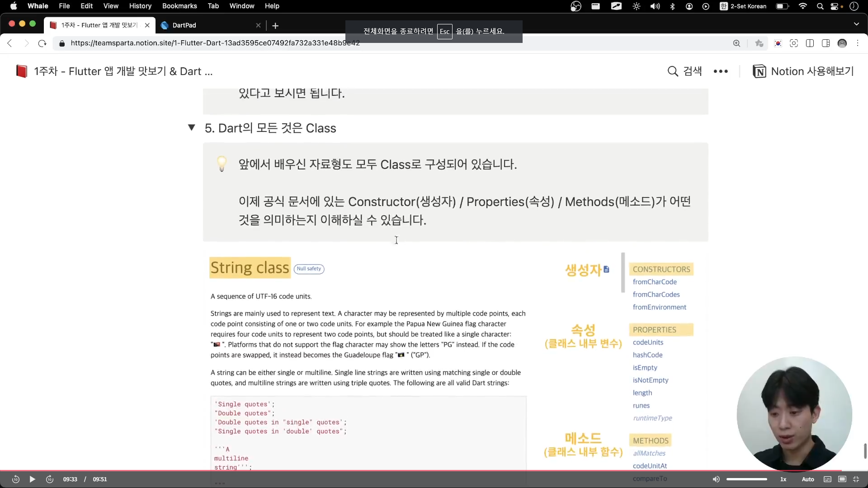Play the paused lecture video
868x488 pixels.
32,479
